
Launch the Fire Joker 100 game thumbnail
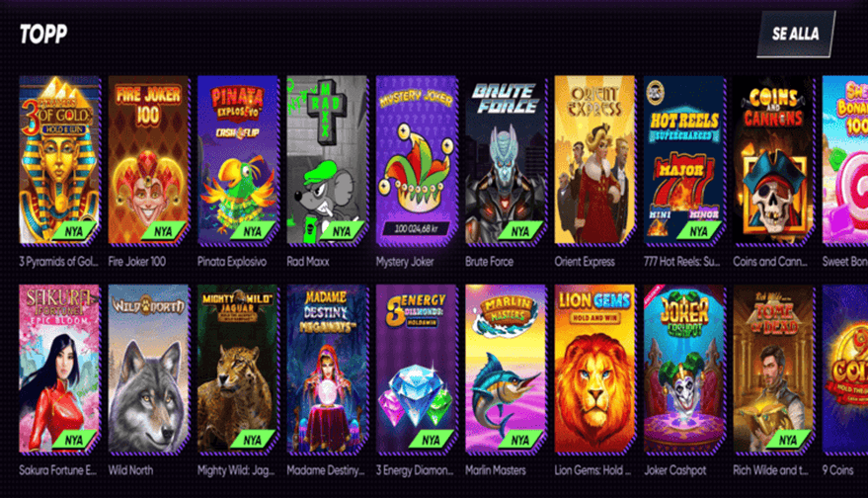click(x=148, y=160)
